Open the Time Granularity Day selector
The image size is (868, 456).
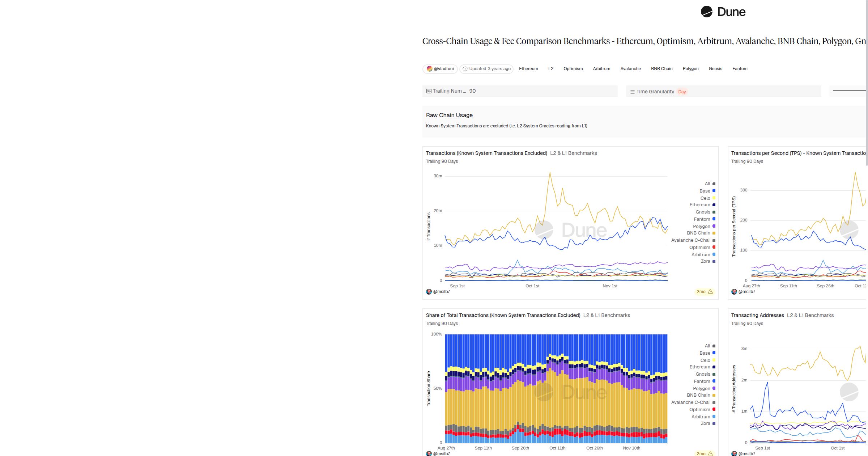pos(682,92)
